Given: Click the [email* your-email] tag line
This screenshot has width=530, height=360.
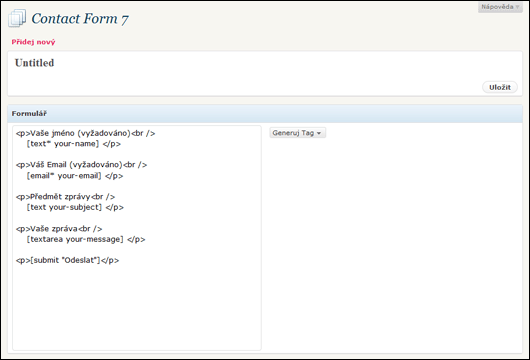Looking at the screenshot, I should (75, 176).
